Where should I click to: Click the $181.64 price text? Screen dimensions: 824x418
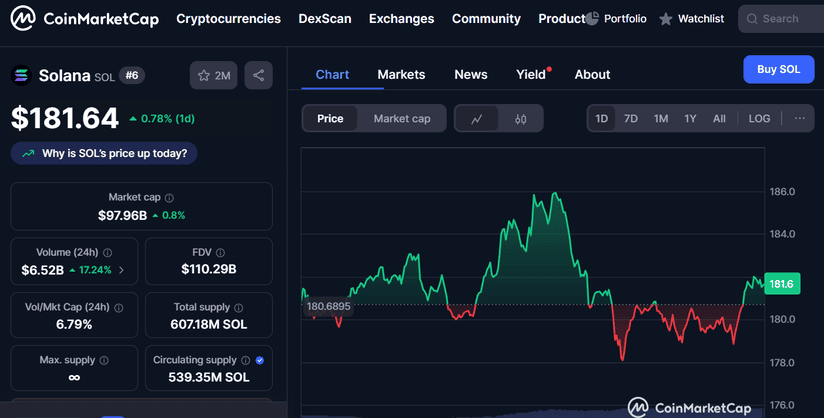[x=65, y=118]
